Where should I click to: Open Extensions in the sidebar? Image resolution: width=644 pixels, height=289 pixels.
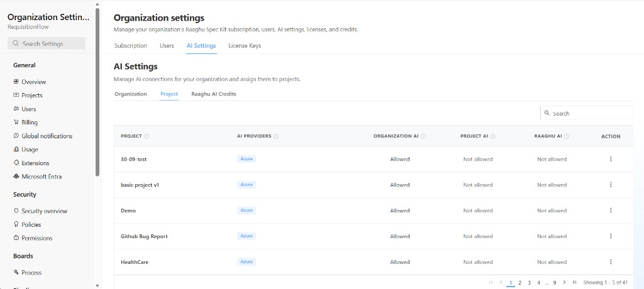click(31, 163)
